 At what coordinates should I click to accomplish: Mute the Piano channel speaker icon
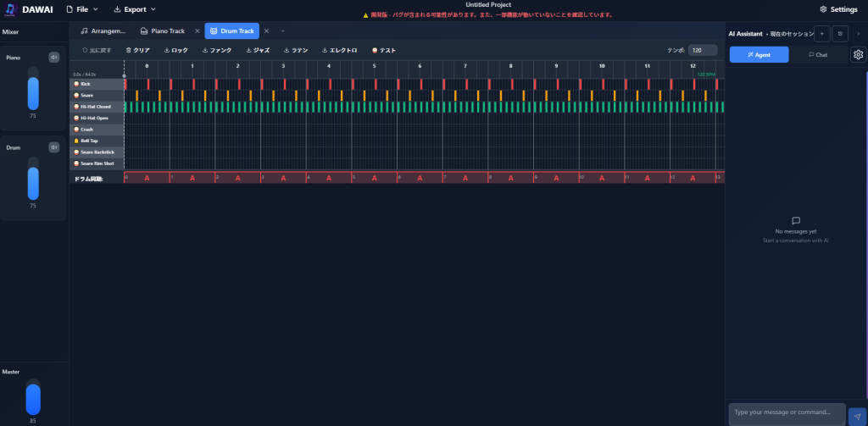(54, 58)
